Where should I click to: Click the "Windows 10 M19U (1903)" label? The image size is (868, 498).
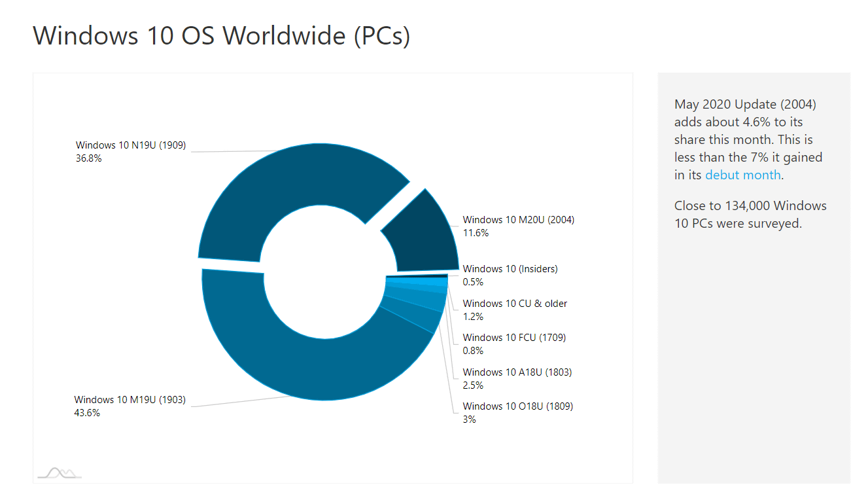[x=130, y=400]
